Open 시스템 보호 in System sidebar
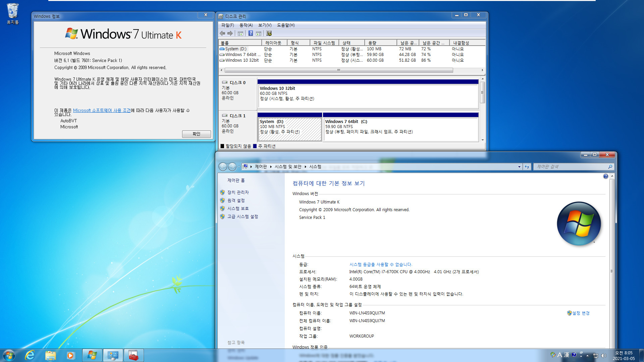644x362 pixels. click(x=238, y=208)
